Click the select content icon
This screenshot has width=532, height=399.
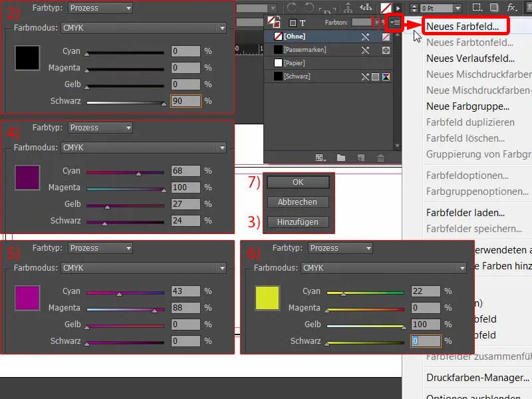pyautogui.click(x=366, y=7)
